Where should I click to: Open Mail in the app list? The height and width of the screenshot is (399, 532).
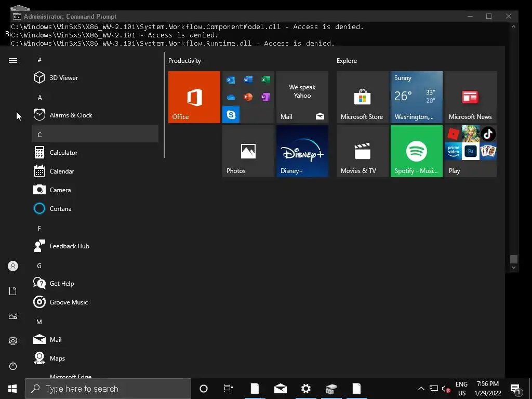(x=95, y=339)
